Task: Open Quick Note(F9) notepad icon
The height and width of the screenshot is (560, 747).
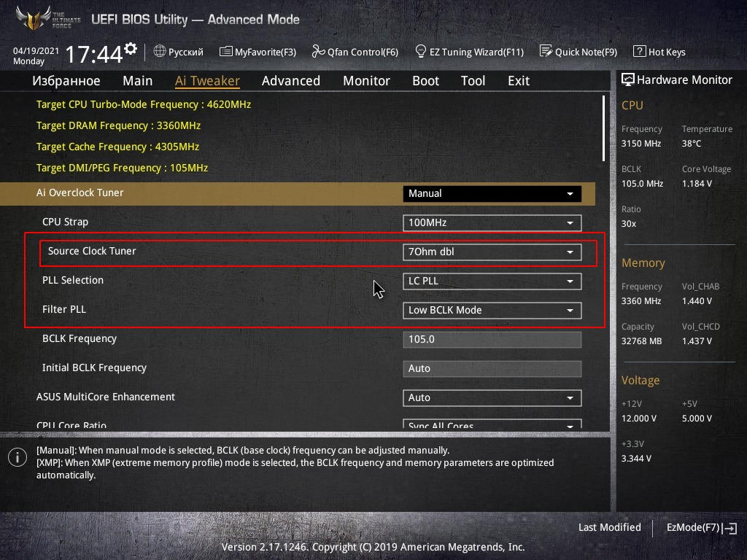Action: pos(546,51)
